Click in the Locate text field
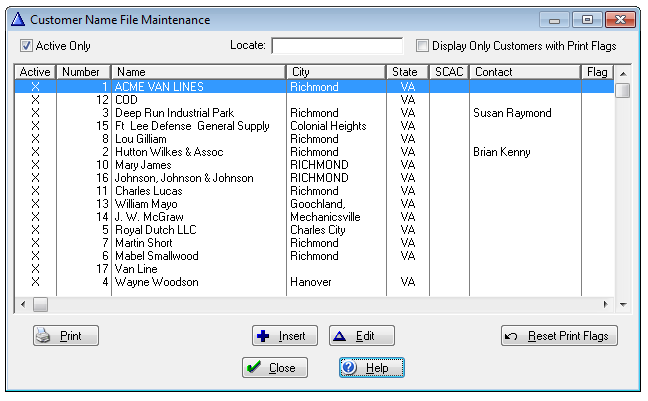The width and height of the screenshot is (648, 401). point(336,46)
